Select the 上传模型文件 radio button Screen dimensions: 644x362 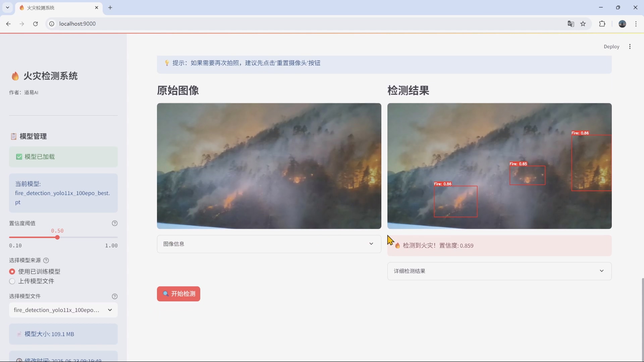pyautogui.click(x=12, y=282)
